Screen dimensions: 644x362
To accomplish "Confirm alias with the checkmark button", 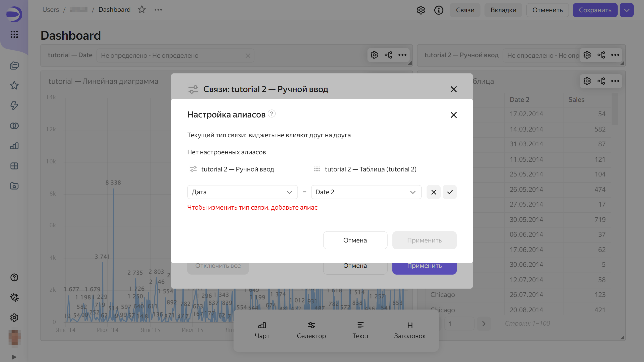I will click(x=449, y=192).
